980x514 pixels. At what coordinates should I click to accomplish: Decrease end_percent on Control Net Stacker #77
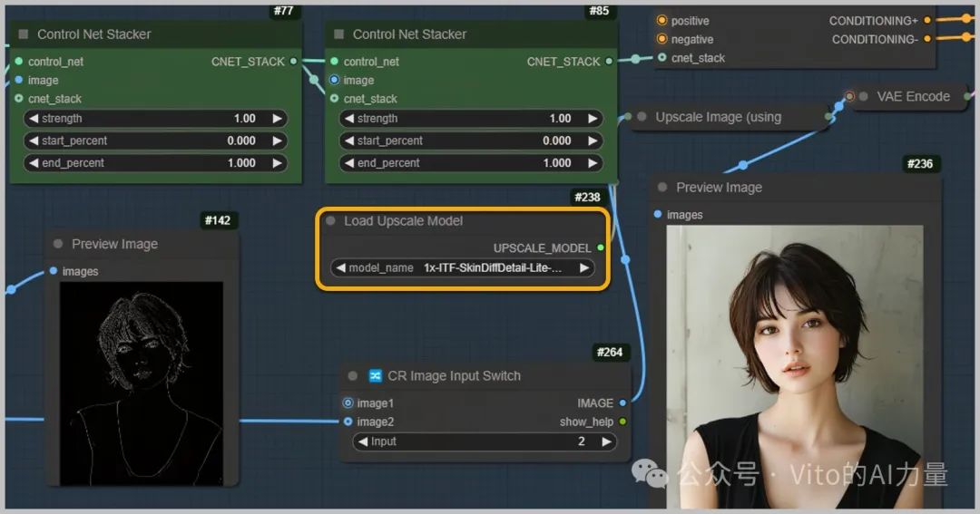point(34,163)
